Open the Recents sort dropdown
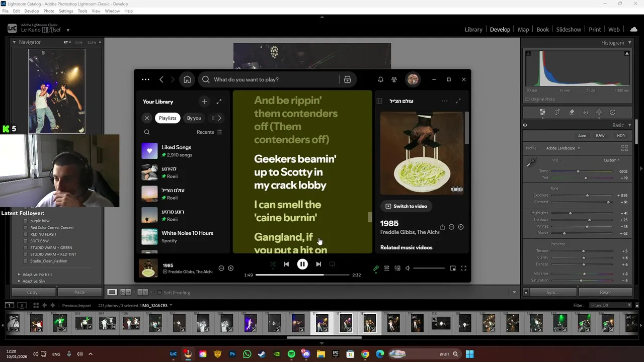The width and height of the screenshot is (644, 362). [x=209, y=132]
